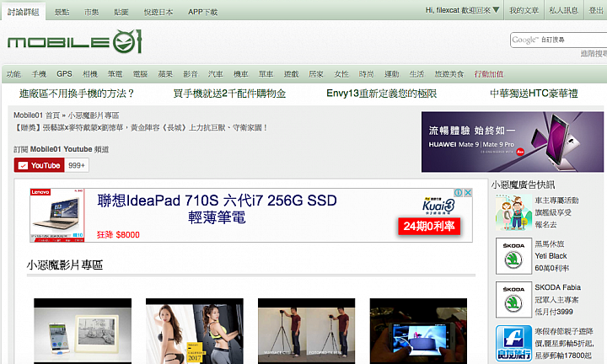This screenshot has width=607, height=364.
Task: Open the 筆電 category menu
Action: coord(115,74)
